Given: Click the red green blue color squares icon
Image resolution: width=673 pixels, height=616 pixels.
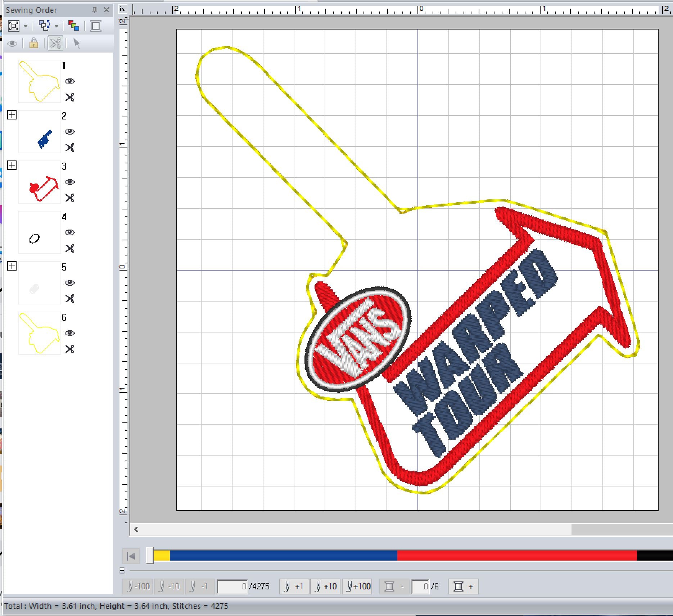Looking at the screenshot, I should coord(74,26).
